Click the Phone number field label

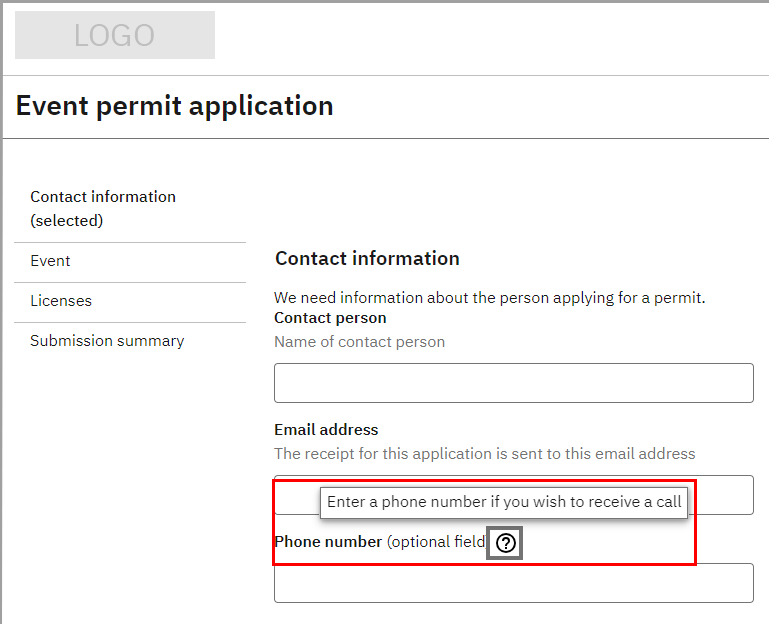pyautogui.click(x=328, y=542)
